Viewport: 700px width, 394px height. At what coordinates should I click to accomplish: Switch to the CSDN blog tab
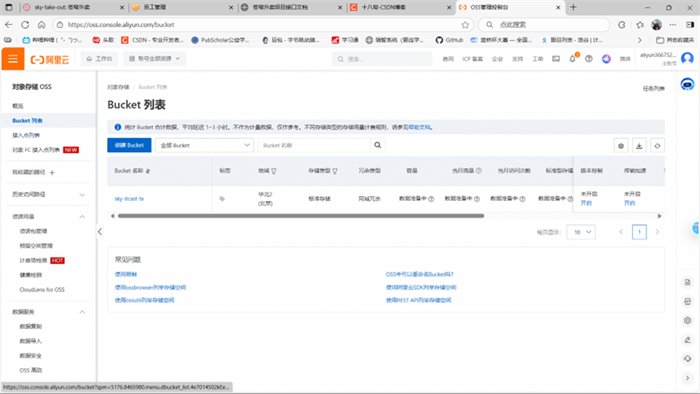[x=400, y=7]
